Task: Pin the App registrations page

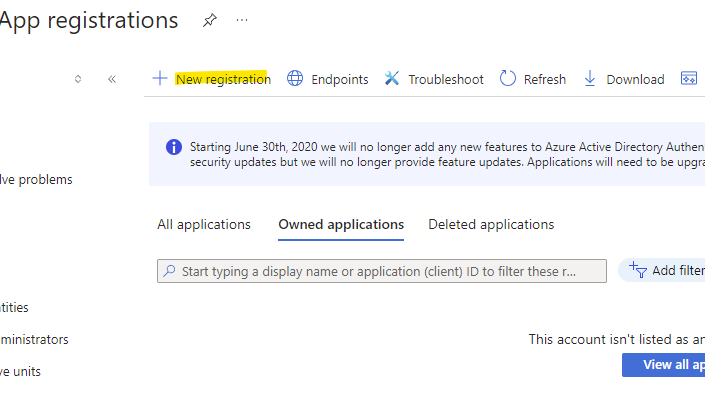Action: click(x=210, y=20)
